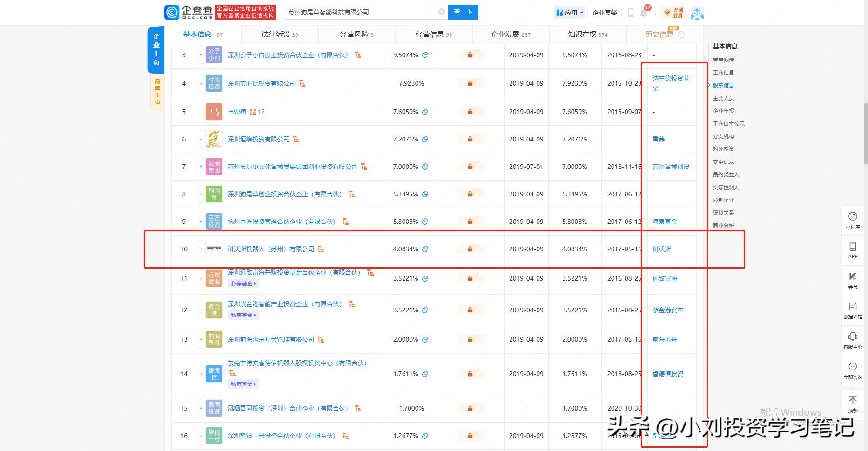
Task: Open 苏州市历史文化名城发展集团创业投资有限公司 link
Action: tap(292, 167)
